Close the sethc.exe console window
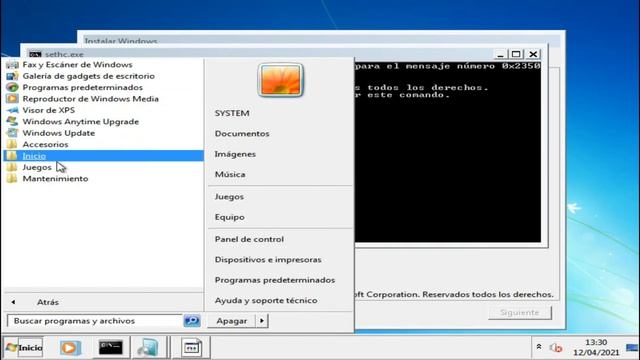This screenshot has width=640, height=360. (533, 54)
